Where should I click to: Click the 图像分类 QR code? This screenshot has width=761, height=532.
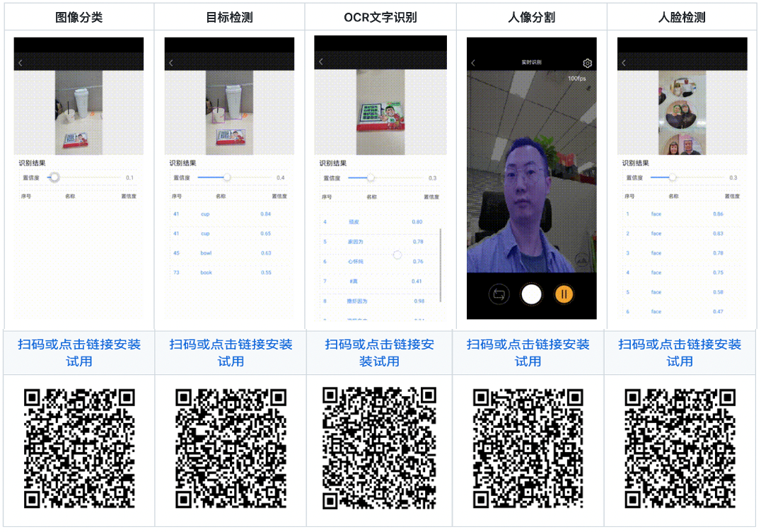(x=80, y=449)
